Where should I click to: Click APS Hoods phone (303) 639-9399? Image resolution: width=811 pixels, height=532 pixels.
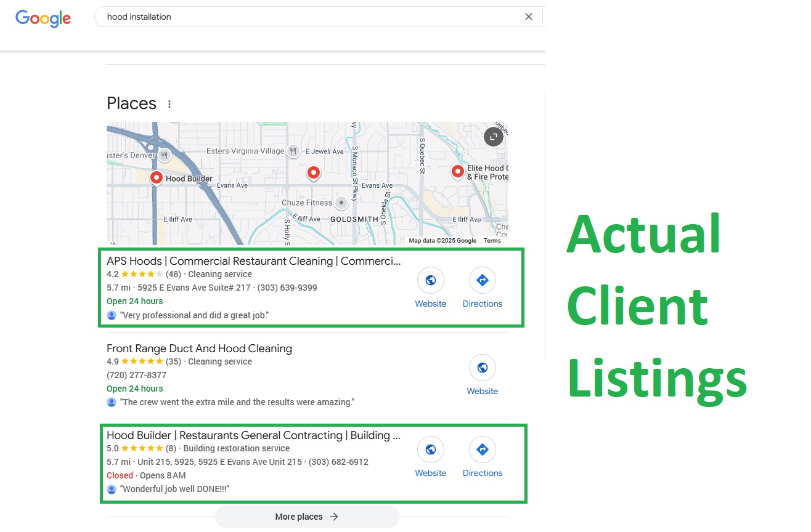pos(287,288)
